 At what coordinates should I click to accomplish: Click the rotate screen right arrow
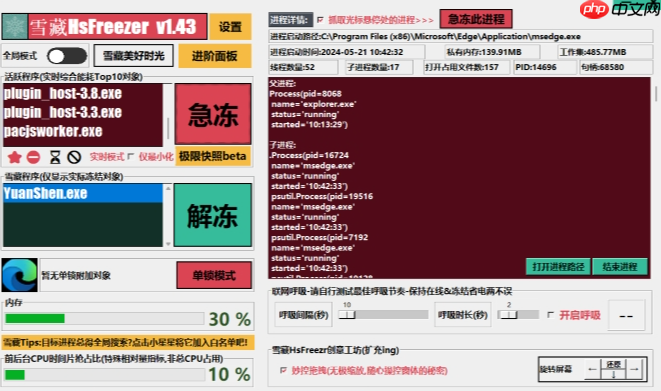[634, 370]
